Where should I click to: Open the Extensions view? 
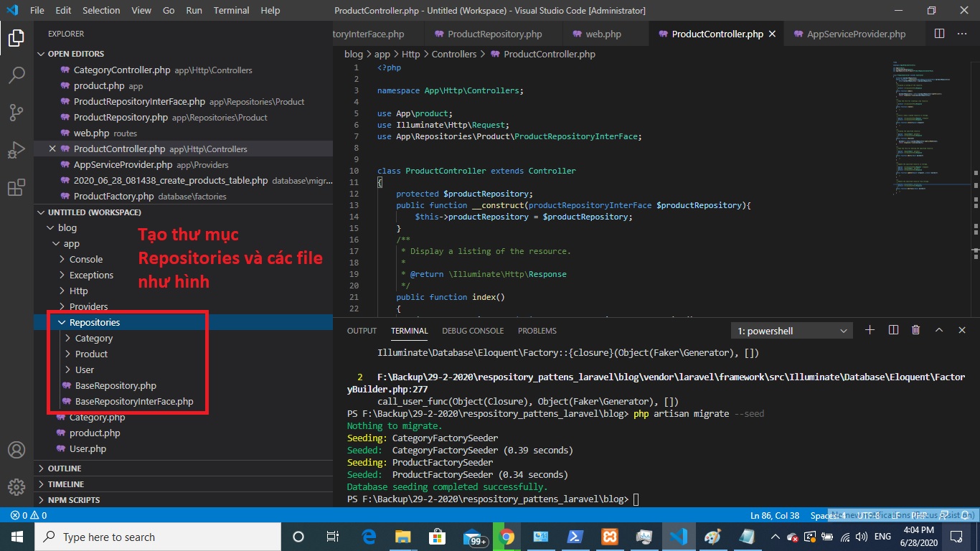(17, 187)
